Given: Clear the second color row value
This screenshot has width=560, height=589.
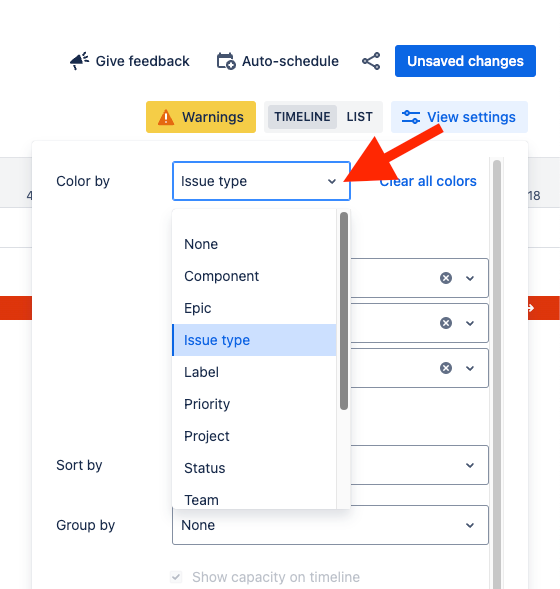Looking at the screenshot, I should [x=446, y=323].
